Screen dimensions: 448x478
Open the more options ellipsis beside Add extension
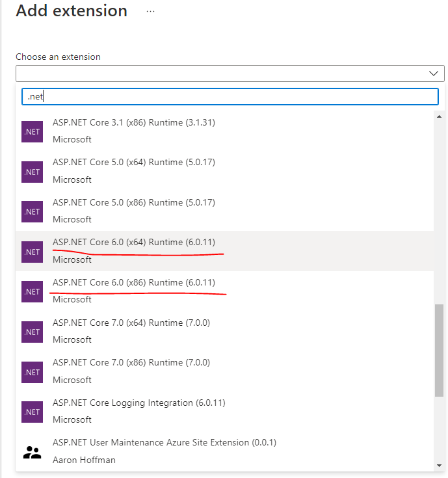click(150, 11)
